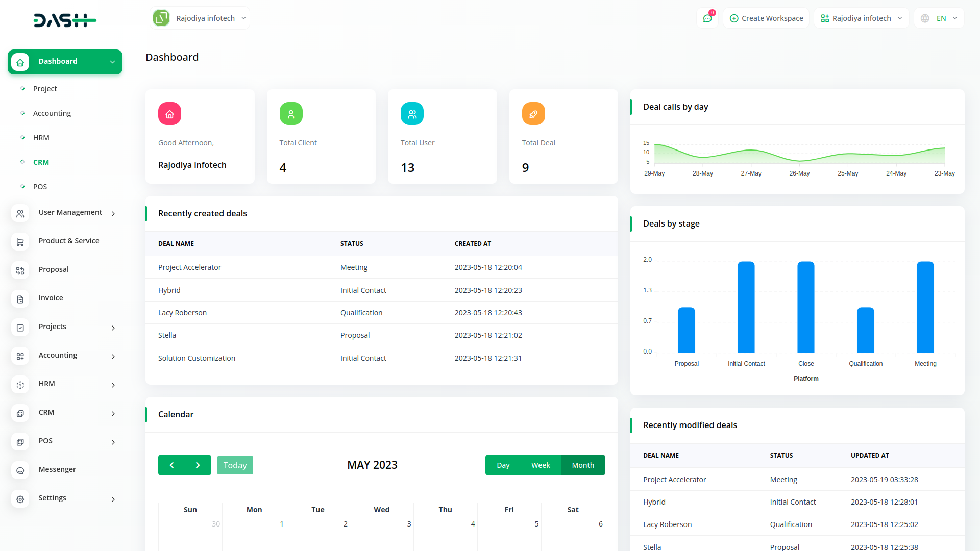Expand the Projects sidebar section
Screen dimensions: 980x551
(x=52, y=327)
